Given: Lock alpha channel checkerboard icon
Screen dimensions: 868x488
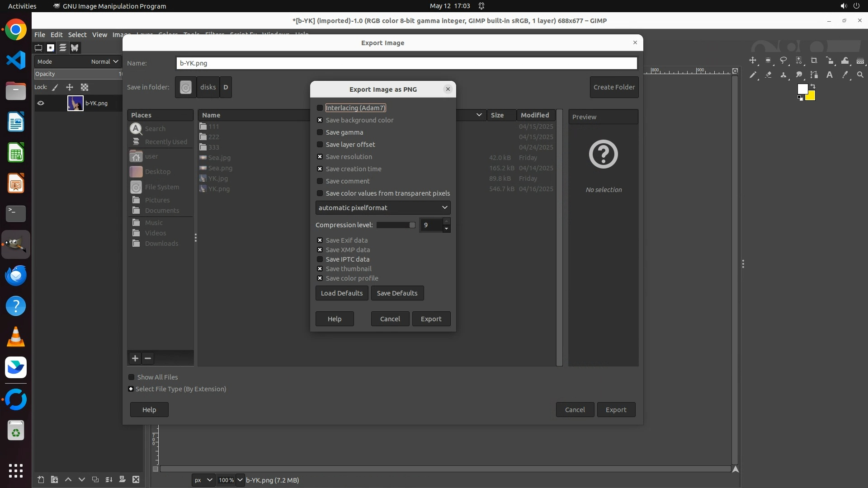Looking at the screenshot, I should tap(85, 87).
